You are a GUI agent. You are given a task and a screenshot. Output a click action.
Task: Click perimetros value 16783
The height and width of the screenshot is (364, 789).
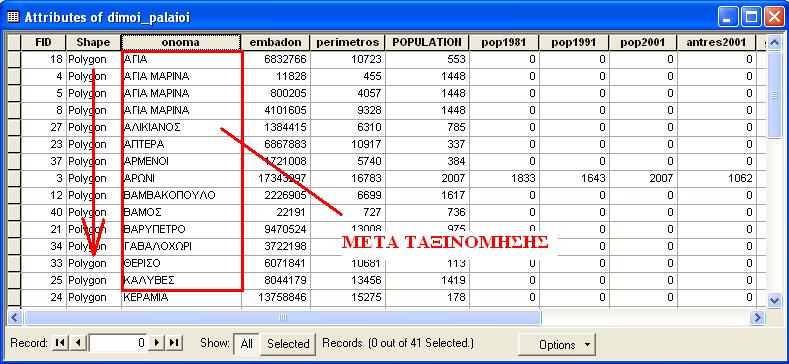coord(348,178)
